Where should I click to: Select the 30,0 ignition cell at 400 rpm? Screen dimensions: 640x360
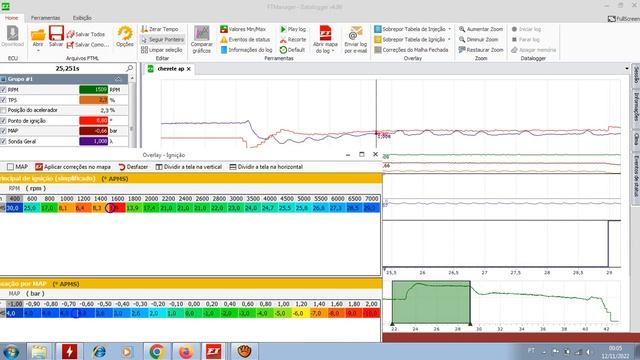(x=13, y=208)
